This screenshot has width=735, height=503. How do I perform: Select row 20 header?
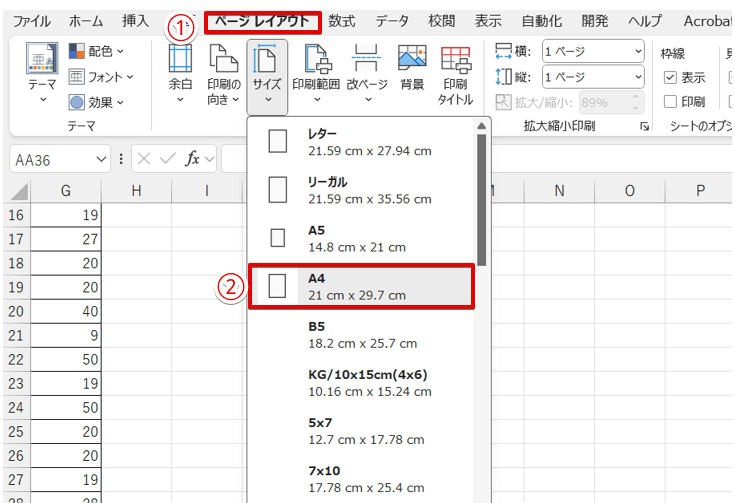(x=16, y=311)
